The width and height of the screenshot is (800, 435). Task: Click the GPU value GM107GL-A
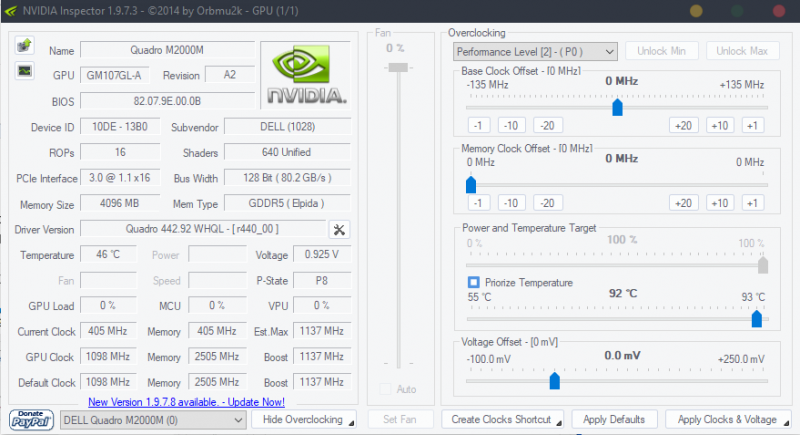[x=114, y=75]
